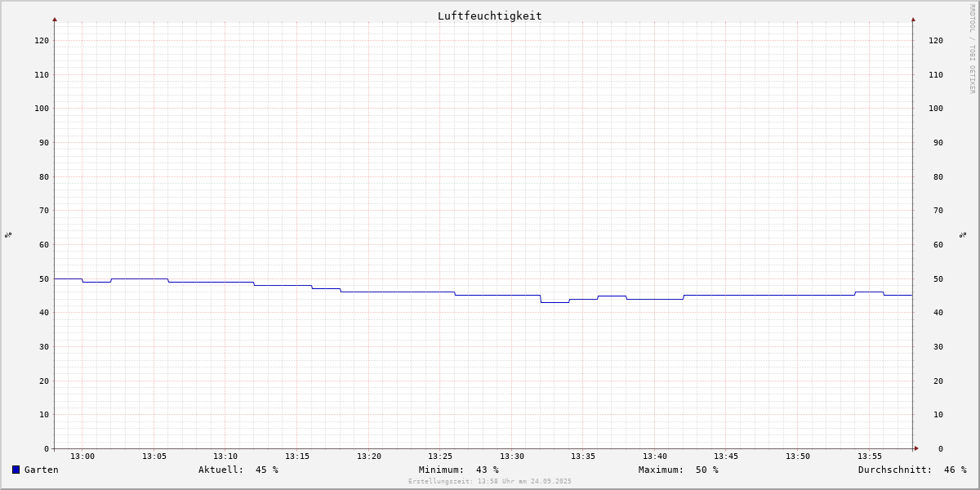Click the 13:55 time axis label

click(870, 457)
